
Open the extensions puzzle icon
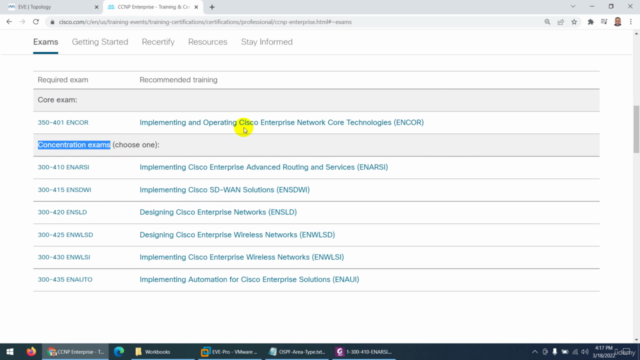coord(590,22)
